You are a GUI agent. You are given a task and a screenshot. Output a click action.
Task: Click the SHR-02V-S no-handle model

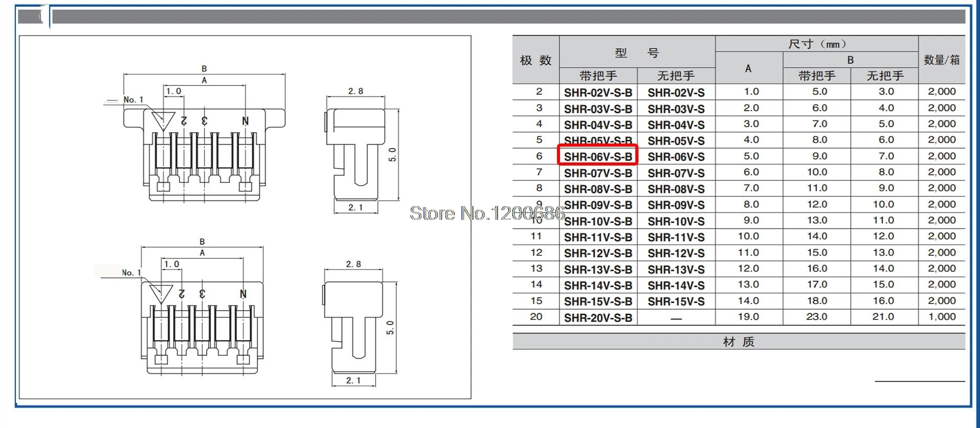676,93
